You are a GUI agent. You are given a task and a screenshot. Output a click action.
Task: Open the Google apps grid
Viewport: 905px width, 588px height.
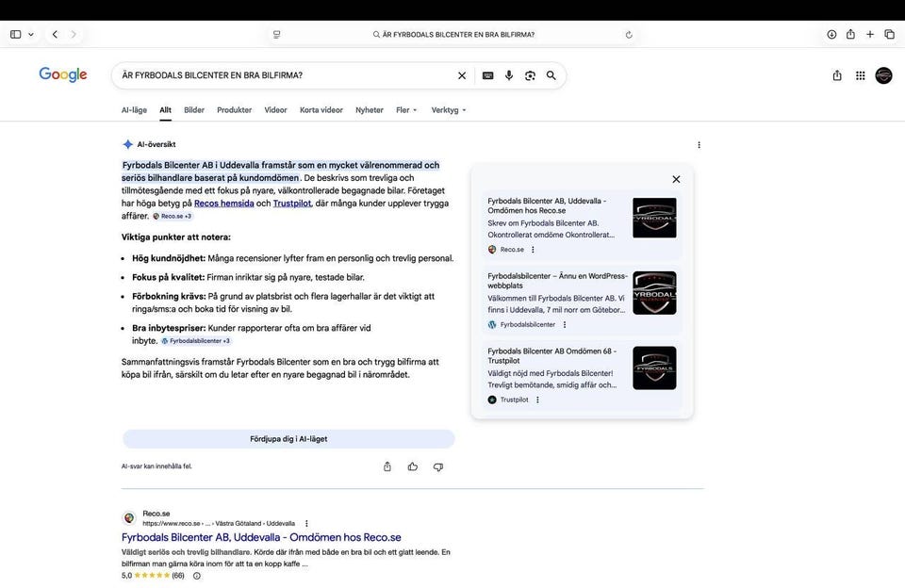(860, 75)
